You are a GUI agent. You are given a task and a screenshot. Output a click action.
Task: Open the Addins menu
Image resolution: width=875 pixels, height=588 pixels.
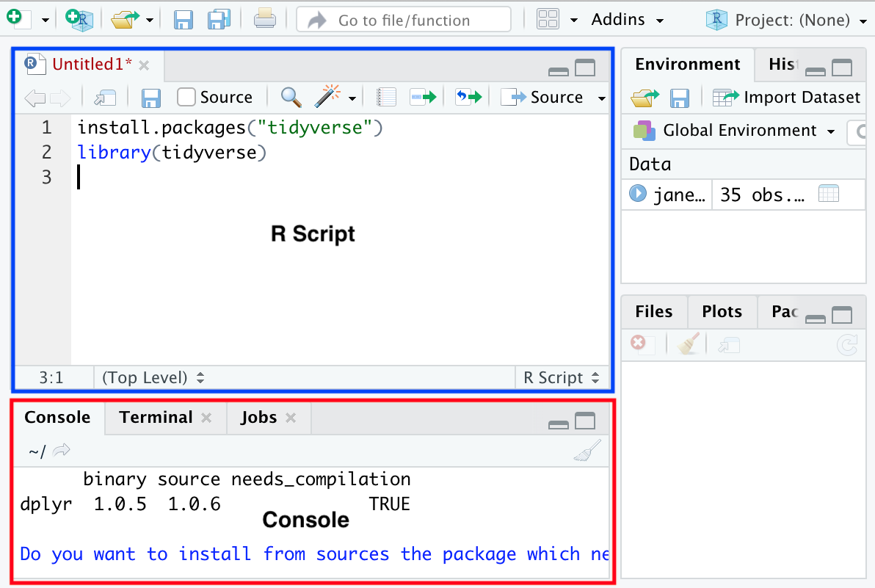click(627, 20)
